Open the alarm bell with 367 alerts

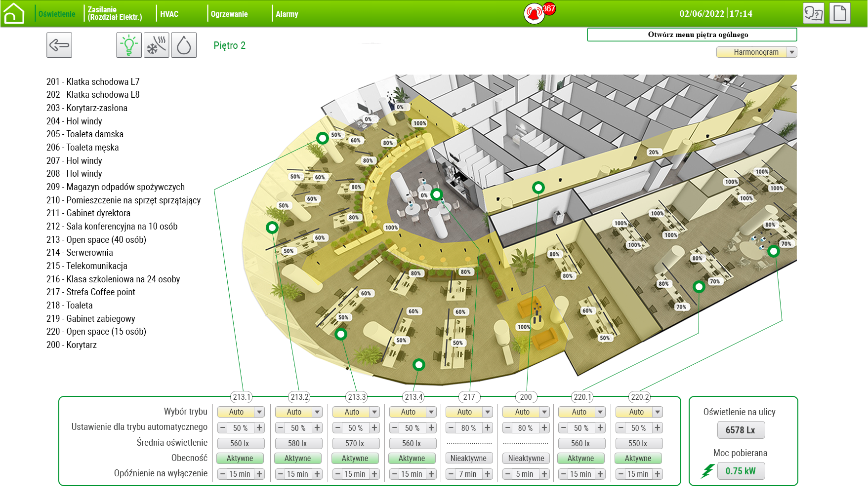coord(535,13)
